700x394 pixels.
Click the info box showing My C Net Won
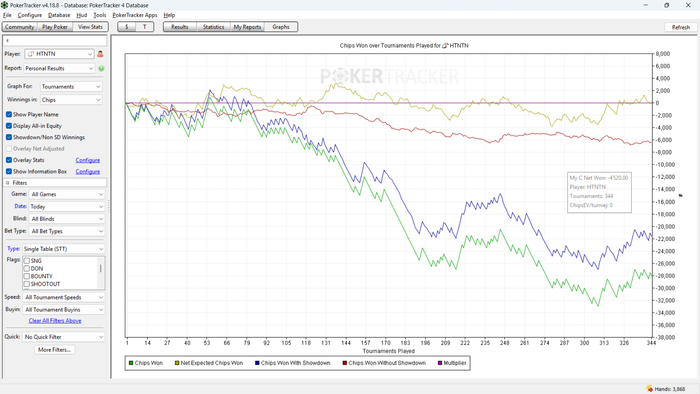click(599, 192)
